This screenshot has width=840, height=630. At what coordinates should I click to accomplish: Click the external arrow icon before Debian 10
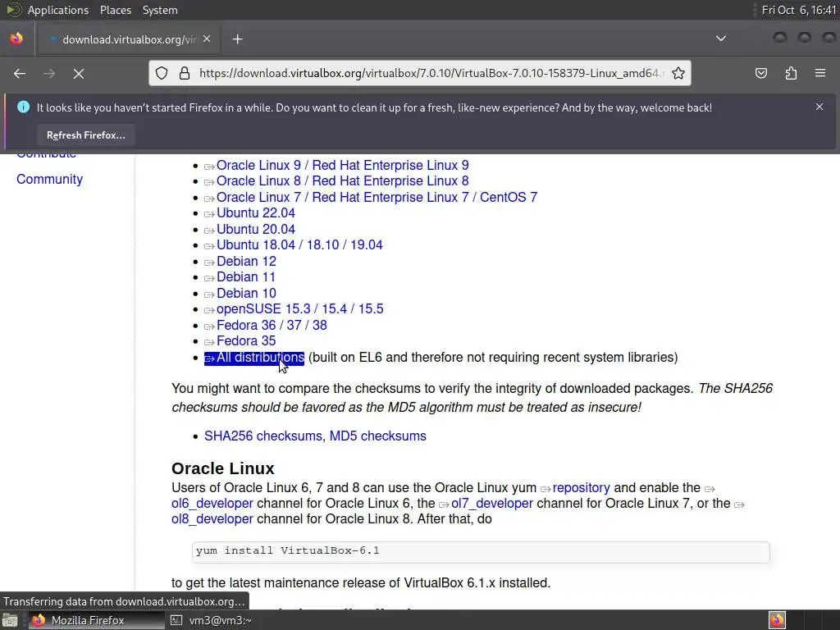209,294
